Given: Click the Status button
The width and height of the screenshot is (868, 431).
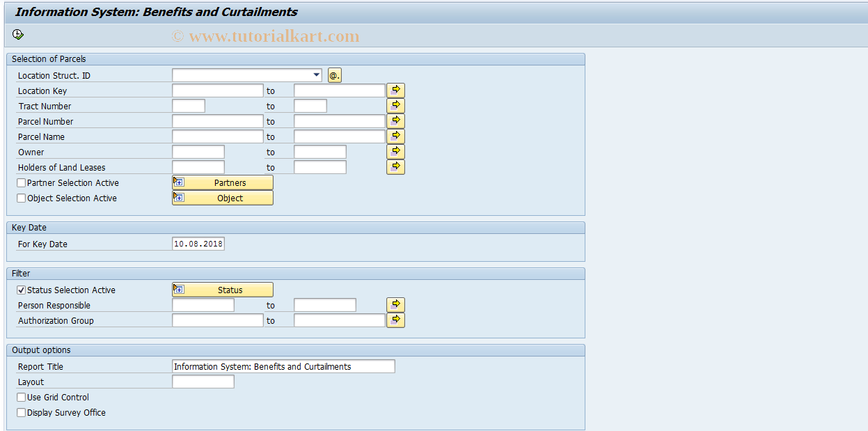Looking at the screenshot, I should point(223,290).
